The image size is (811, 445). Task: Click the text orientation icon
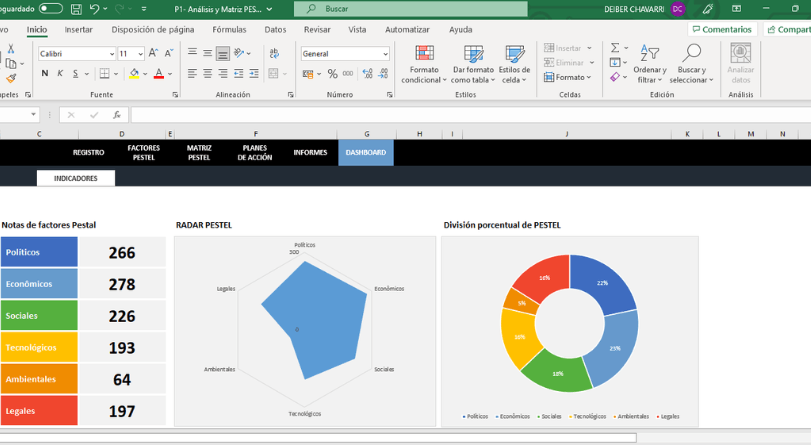[x=239, y=52]
